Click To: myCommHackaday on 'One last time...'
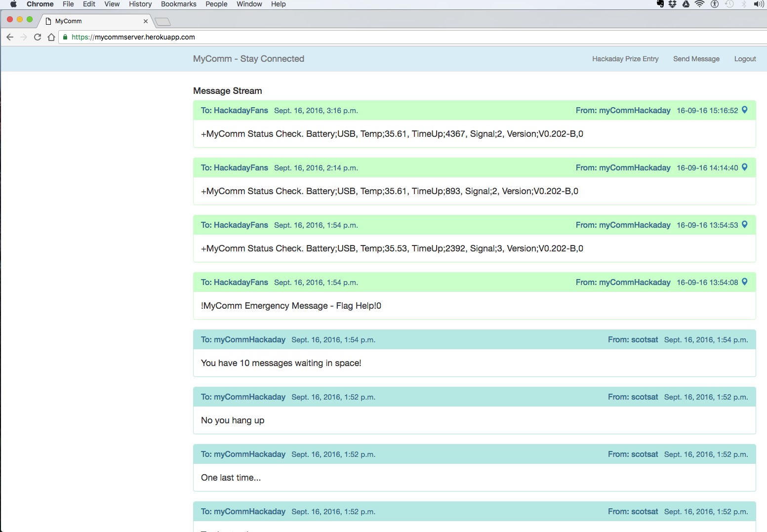This screenshot has height=532, width=767. (x=243, y=454)
